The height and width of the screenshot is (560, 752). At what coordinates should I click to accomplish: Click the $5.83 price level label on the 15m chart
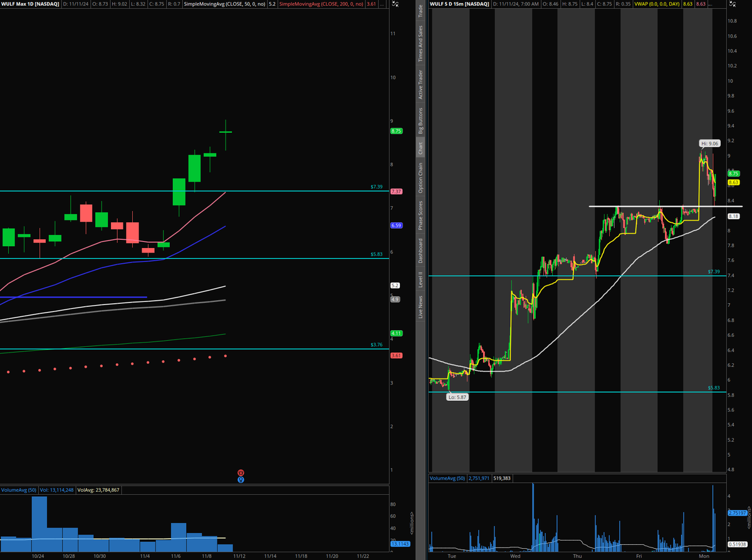[714, 388]
